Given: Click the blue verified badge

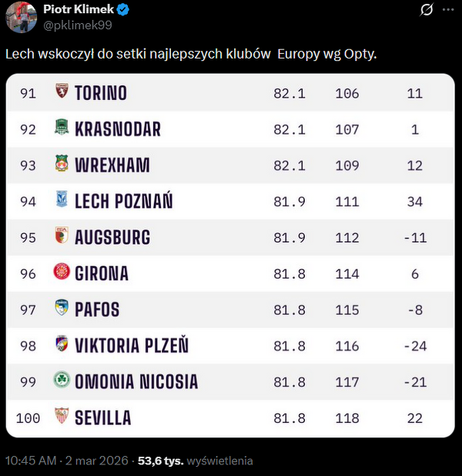Looking at the screenshot, I should coord(122,10).
